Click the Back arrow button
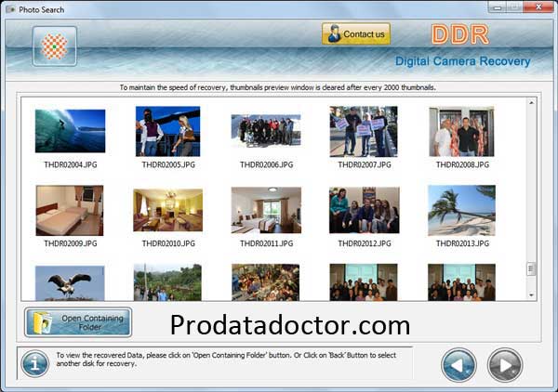Image resolution: width=558 pixels, height=392 pixels. pos(458,365)
